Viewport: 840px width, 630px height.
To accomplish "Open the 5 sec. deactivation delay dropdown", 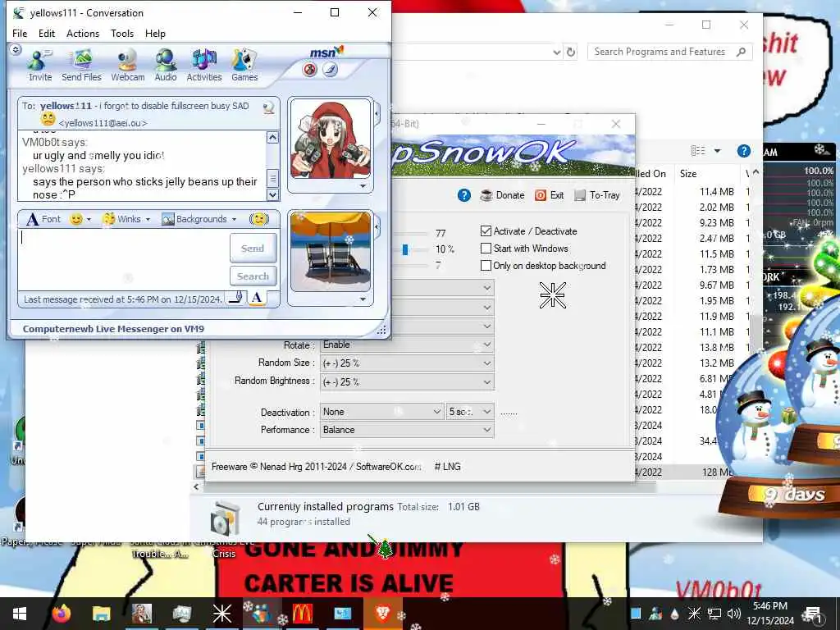I will pos(470,412).
